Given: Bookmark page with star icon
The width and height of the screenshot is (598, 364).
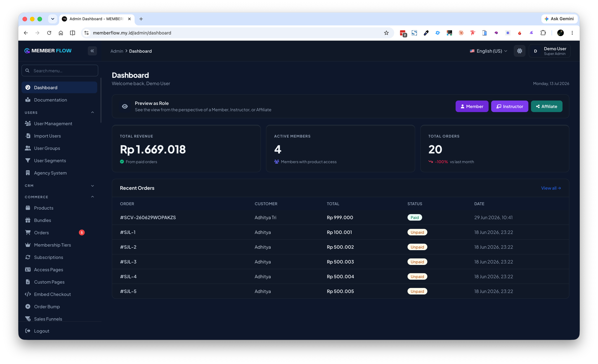Looking at the screenshot, I should click(x=386, y=33).
